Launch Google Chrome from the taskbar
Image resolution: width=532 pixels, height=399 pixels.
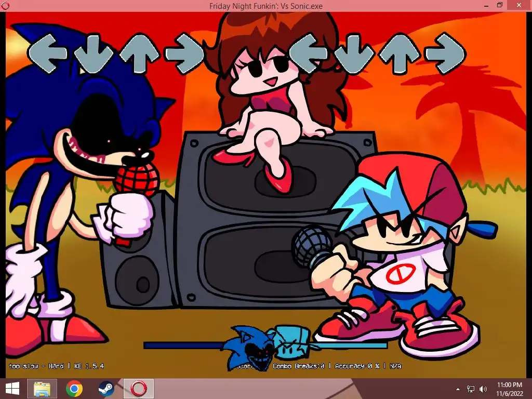(x=74, y=389)
